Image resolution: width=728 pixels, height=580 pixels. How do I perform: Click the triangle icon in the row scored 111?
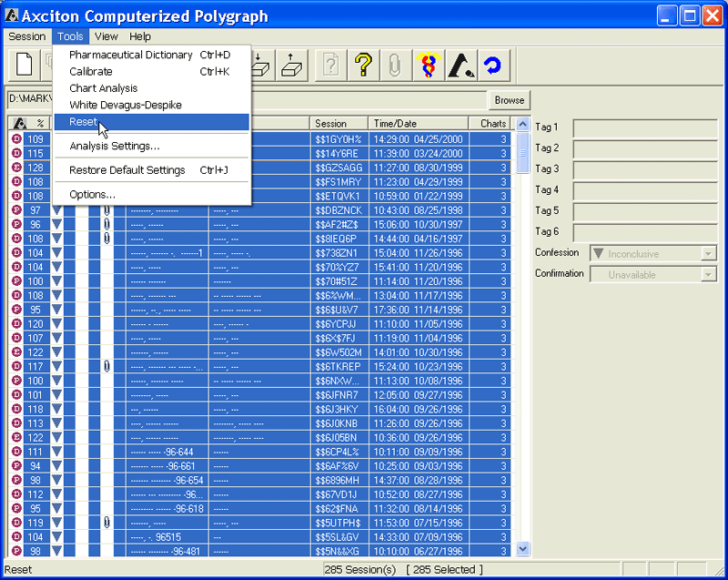57,452
